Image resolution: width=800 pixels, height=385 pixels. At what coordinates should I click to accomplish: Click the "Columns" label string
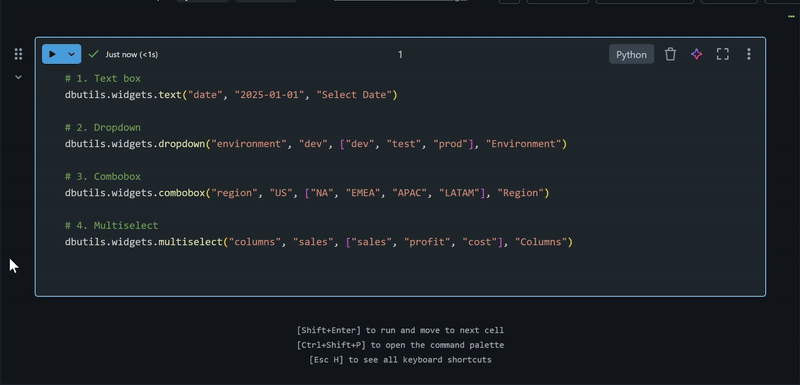tap(541, 242)
